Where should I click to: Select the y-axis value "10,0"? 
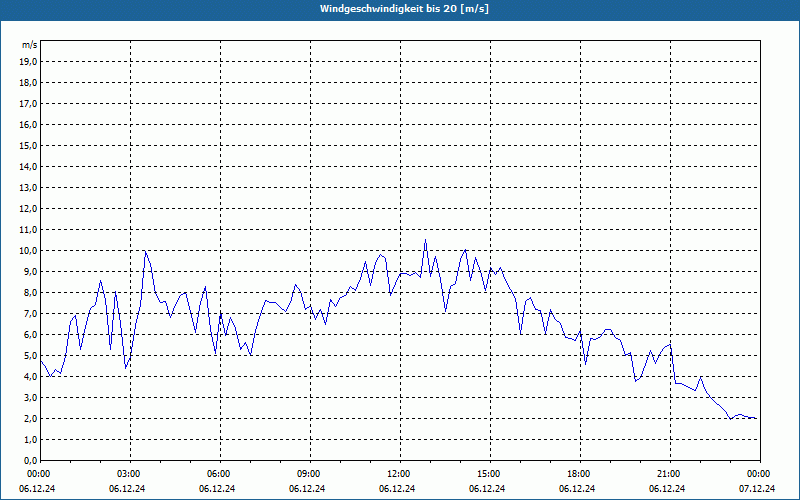tap(29, 251)
